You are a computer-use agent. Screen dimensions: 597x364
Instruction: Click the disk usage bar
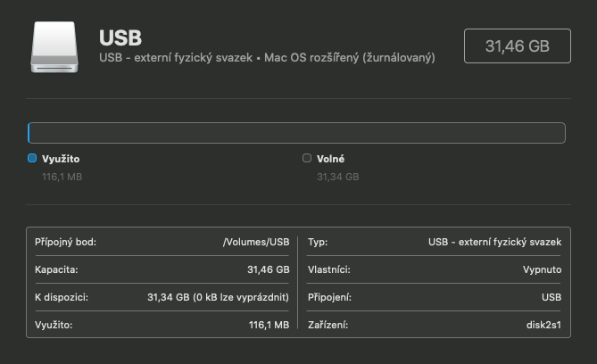(296, 133)
